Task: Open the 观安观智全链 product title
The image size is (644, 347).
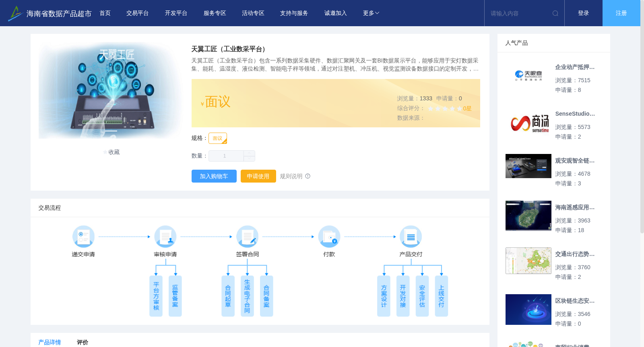Action: 575,160
